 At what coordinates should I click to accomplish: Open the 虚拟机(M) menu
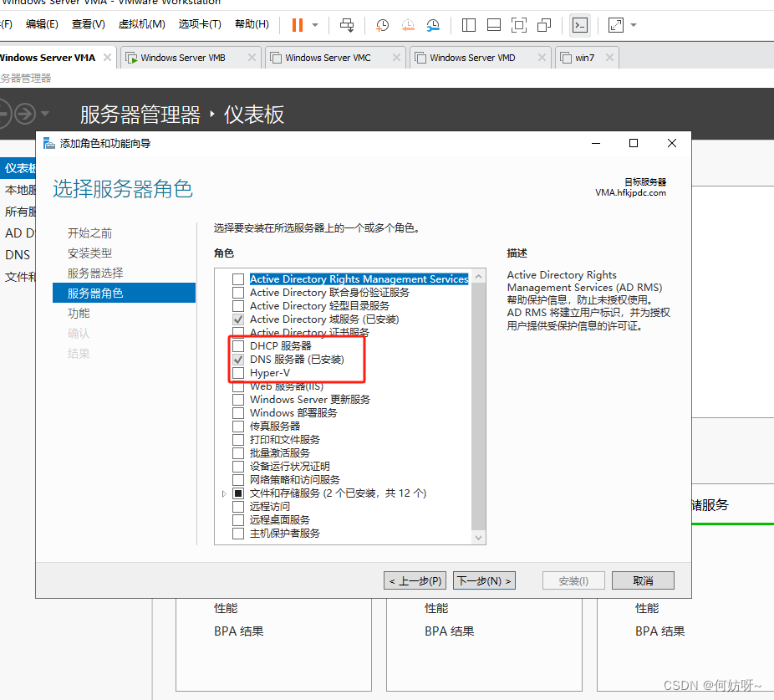(x=141, y=24)
